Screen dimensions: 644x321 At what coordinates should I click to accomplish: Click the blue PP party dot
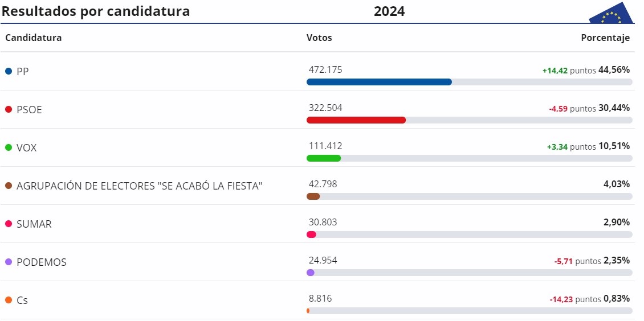coord(9,71)
